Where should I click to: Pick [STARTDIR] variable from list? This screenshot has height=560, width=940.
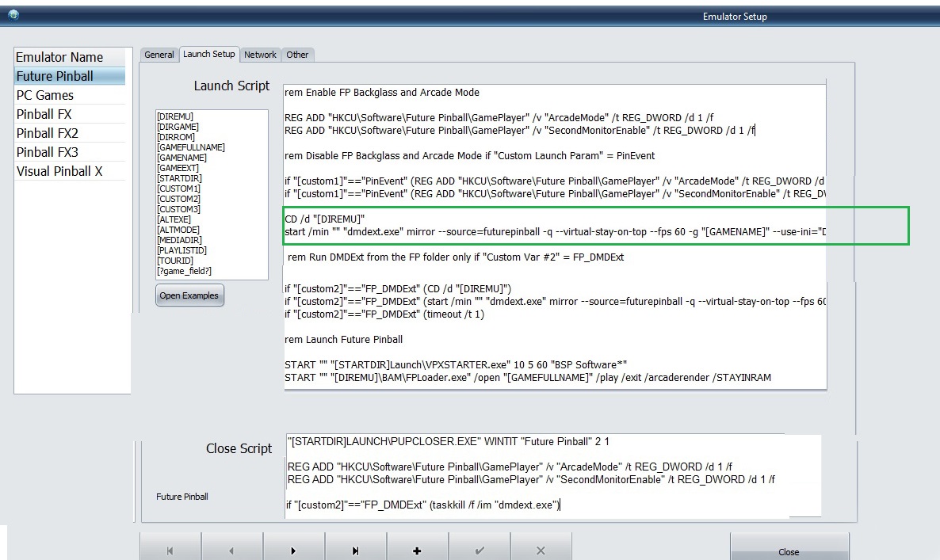[180, 178]
